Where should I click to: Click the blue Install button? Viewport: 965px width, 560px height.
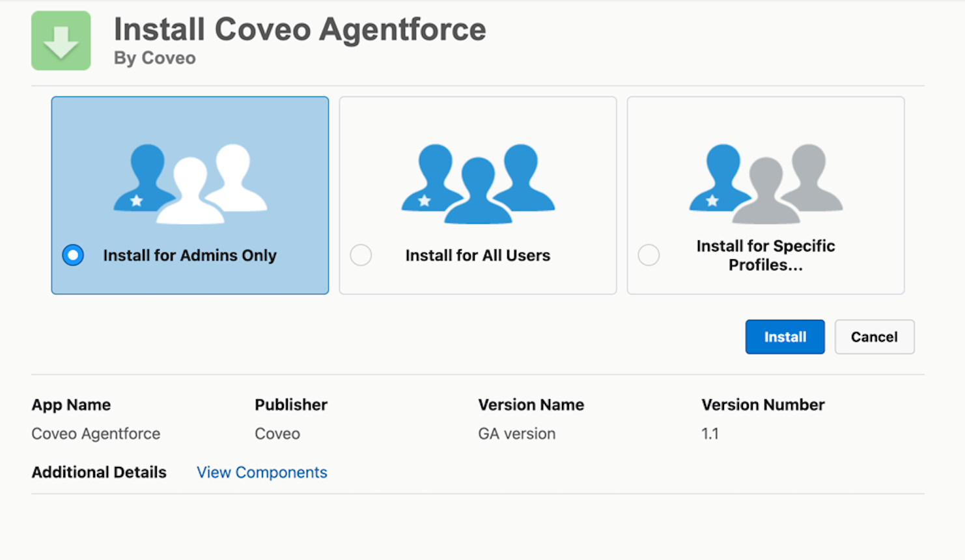785,337
